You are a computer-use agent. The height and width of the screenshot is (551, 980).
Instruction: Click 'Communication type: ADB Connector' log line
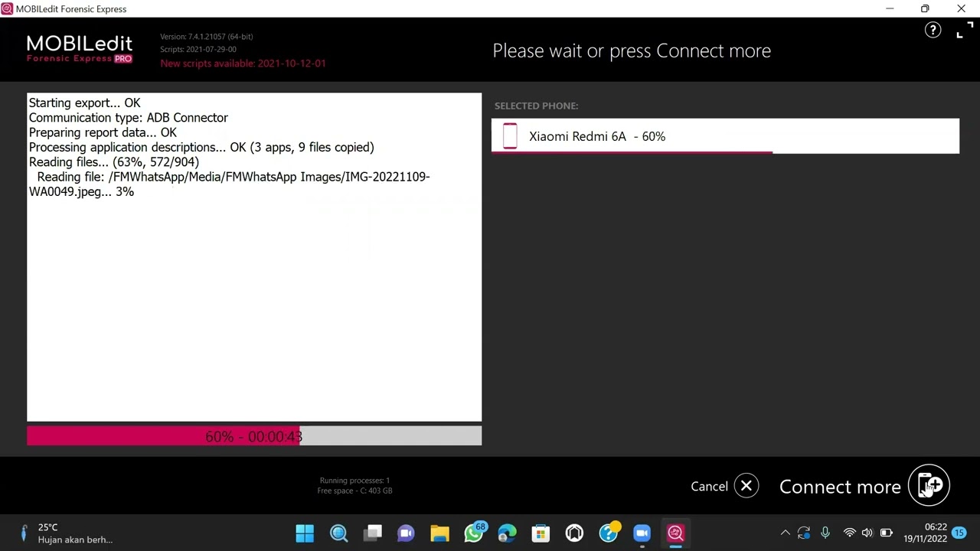pos(128,118)
